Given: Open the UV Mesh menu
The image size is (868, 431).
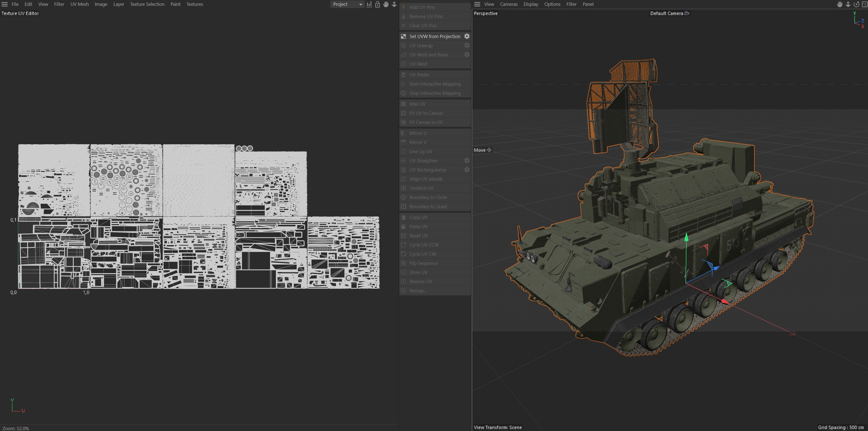Looking at the screenshot, I should (80, 4).
